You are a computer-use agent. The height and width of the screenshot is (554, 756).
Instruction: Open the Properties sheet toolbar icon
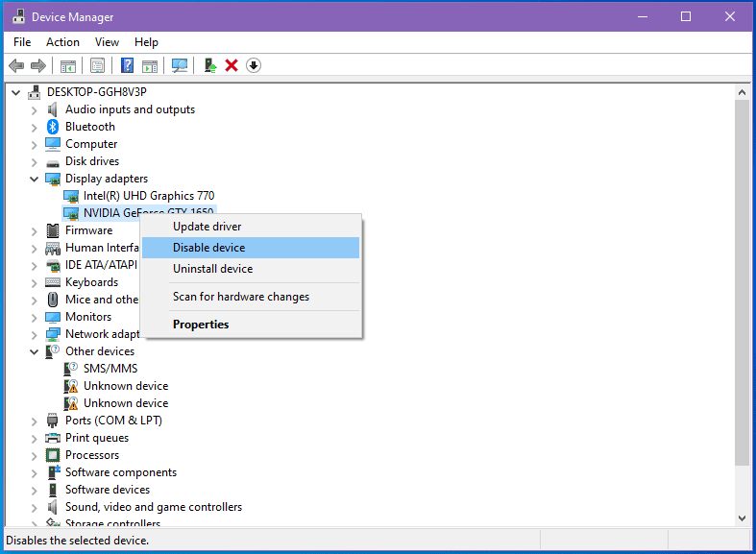coord(97,65)
